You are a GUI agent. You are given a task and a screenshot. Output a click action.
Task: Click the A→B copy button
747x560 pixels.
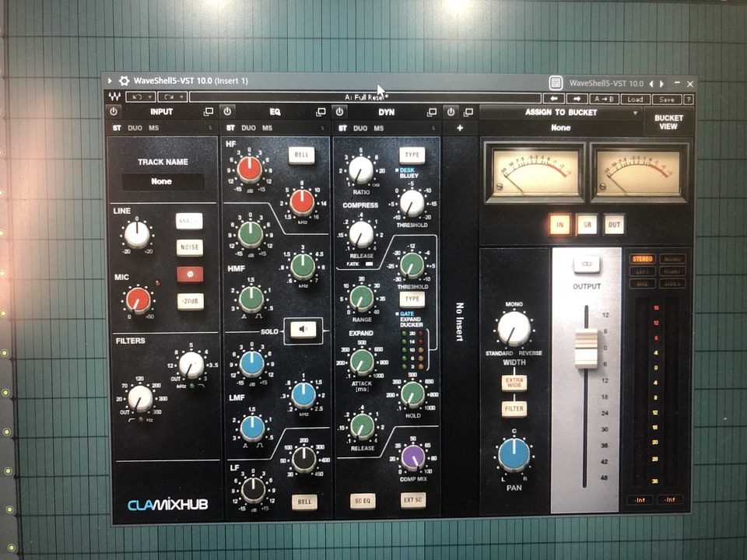point(604,99)
